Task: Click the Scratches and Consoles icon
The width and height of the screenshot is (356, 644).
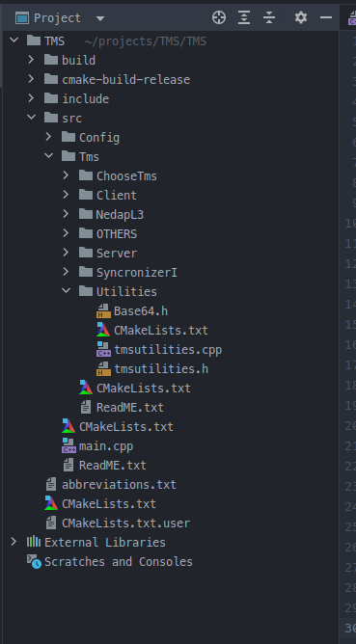Action: (x=34, y=561)
